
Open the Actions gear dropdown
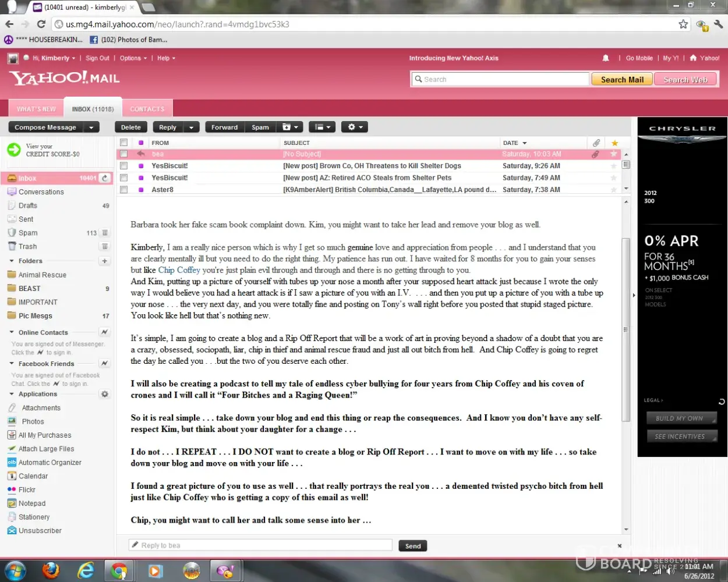point(355,127)
